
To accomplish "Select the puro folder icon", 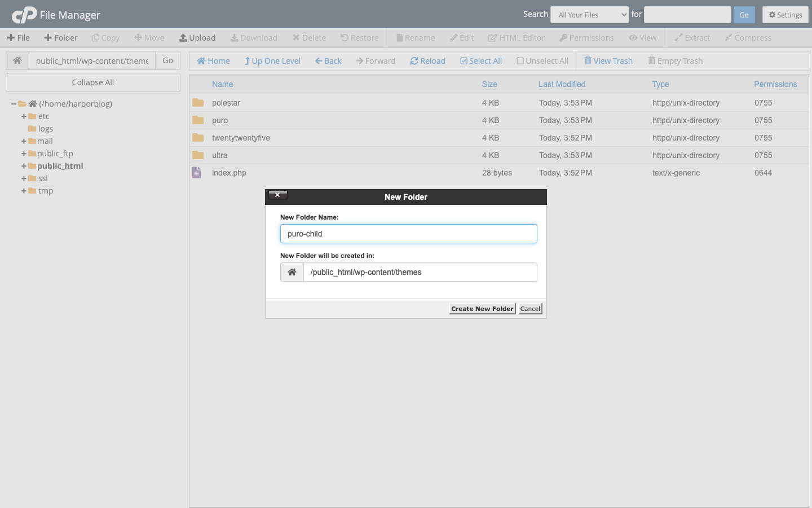I will pyautogui.click(x=198, y=120).
